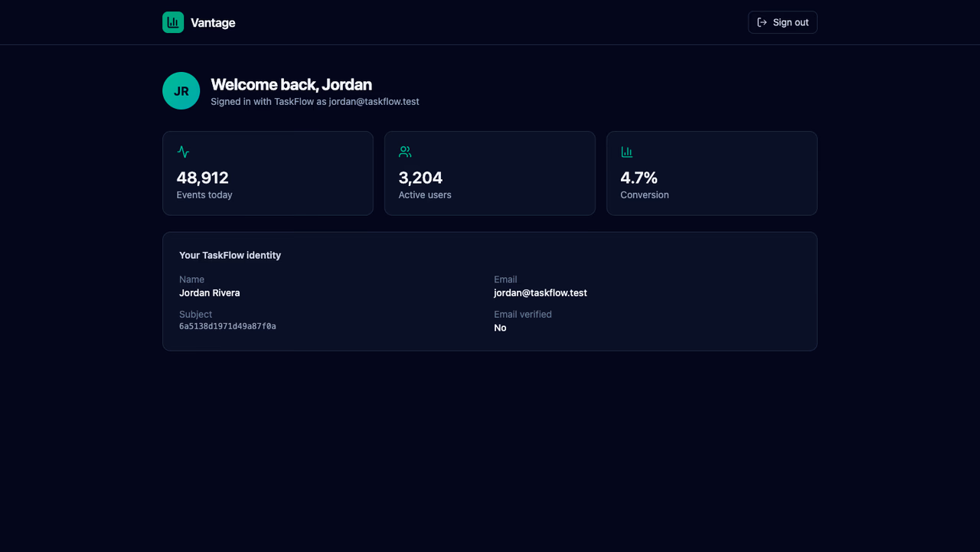Click the Active users label
The width and height of the screenshot is (980, 552).
[425, 195]
